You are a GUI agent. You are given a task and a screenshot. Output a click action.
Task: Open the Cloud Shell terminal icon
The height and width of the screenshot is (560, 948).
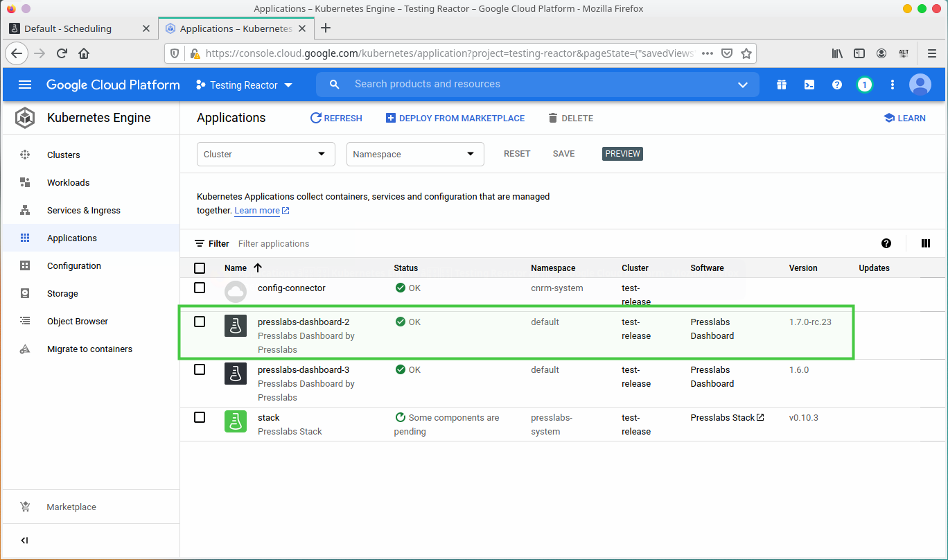[809, 85]
